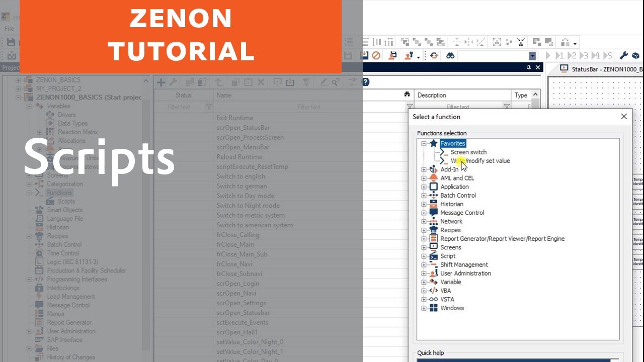The image size is (644, 362).
Task: Collapse the Favorites node in the dialog
Action: [424, 144]
